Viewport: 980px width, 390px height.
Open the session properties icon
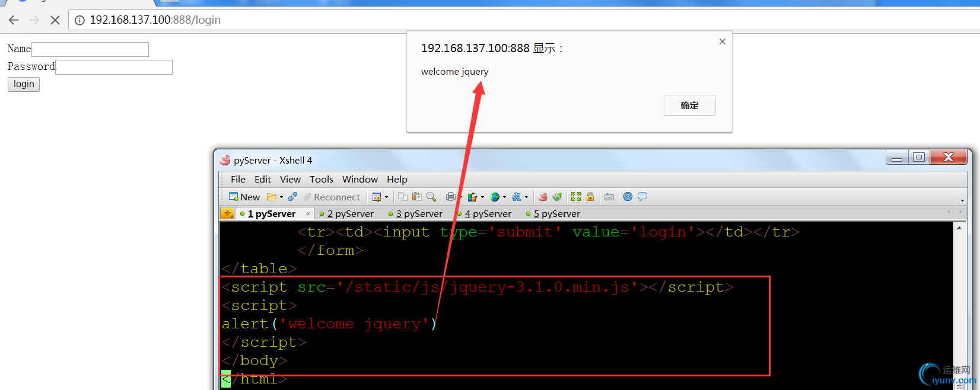click(377, 197)
